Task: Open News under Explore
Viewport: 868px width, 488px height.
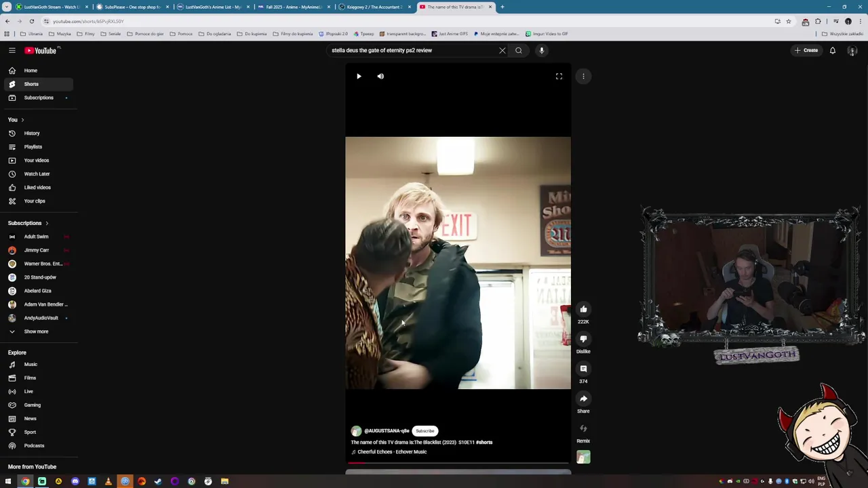Action: 38,419
